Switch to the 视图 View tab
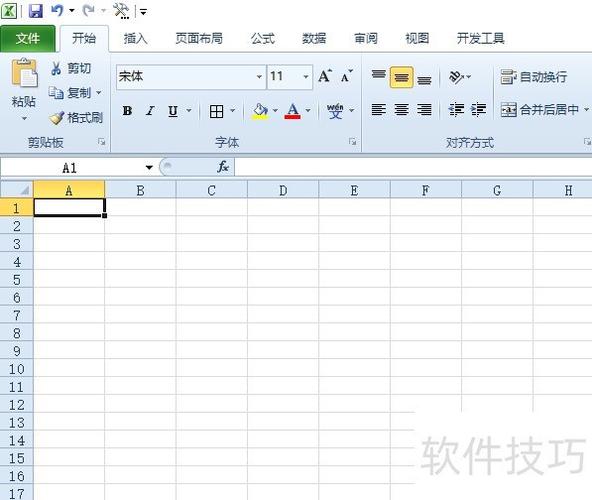The height and width of the screenshot is (500, 592). pyautogui.click(x=417, y=38)
